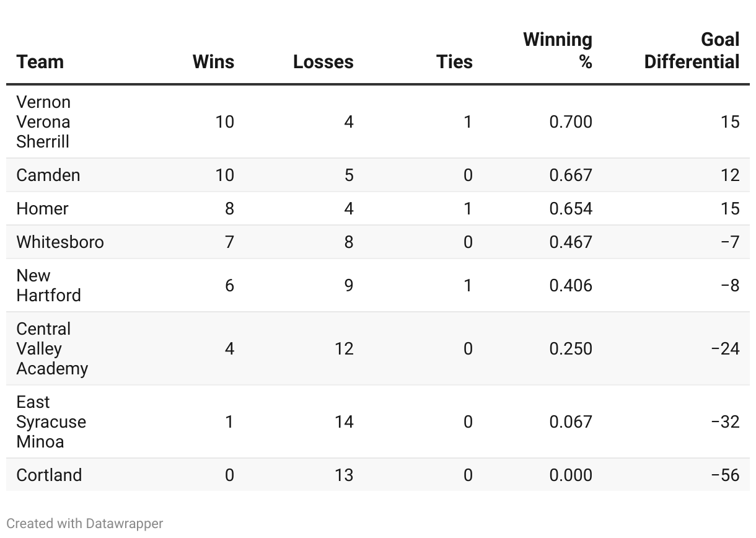Click the Camden team cell
The image size is (756, 538).
tap(48, 175)
